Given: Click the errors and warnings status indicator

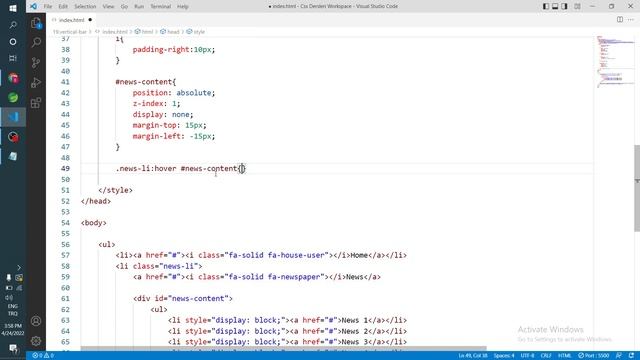Looking at the screenshot, I should (43, 356).
